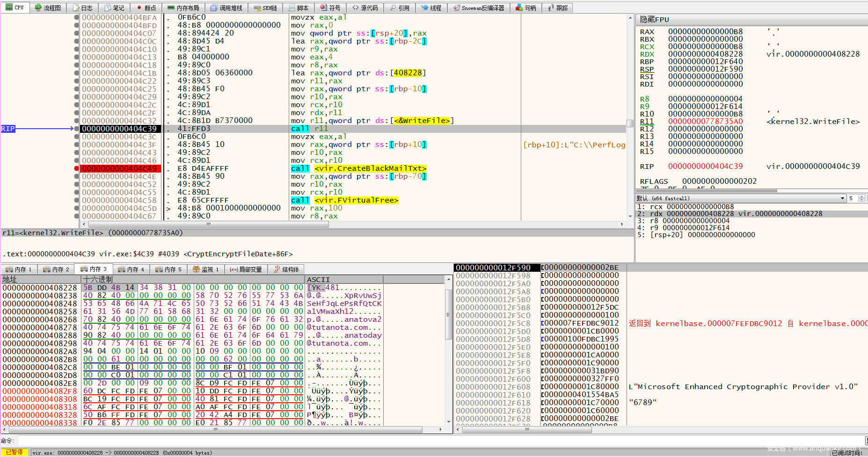Click the jump expander arrow at 404C5D
868x457 pixels.
168,209
